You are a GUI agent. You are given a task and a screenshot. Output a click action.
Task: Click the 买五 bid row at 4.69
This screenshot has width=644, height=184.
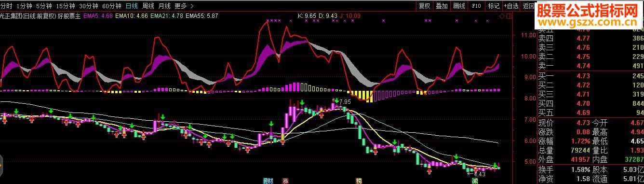click(590, 112)
